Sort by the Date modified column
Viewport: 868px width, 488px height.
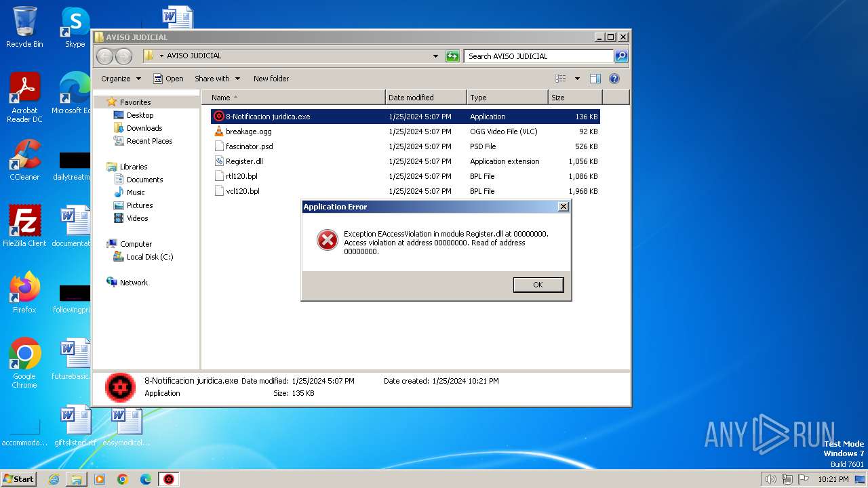(426, 98)
